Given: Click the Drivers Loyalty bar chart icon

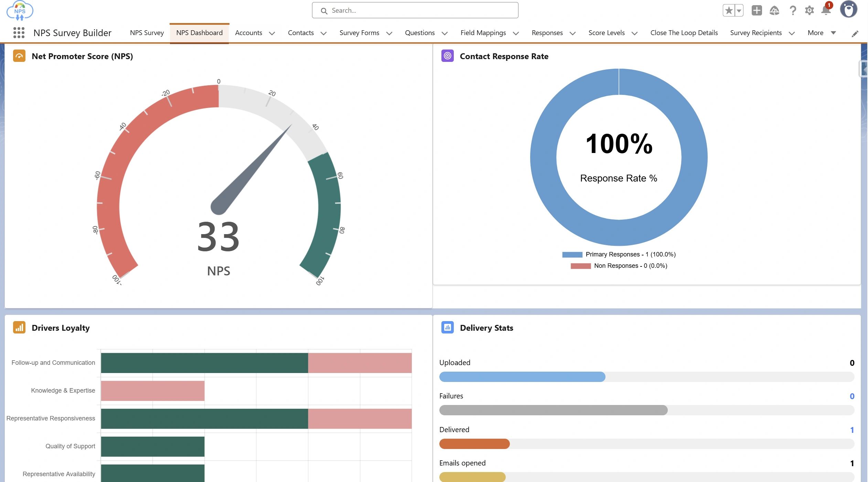Looking at the screenshot, I should pos(19,327).
